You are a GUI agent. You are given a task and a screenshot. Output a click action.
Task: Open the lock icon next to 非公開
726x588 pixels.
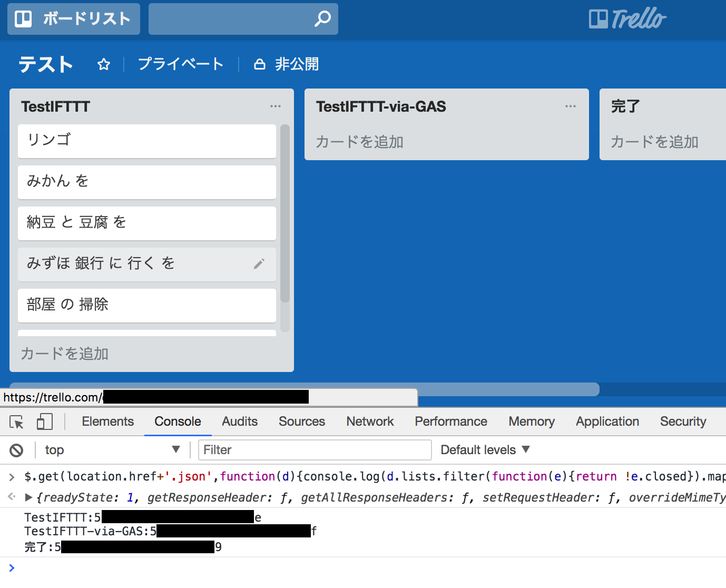click(x=259, y=64)
